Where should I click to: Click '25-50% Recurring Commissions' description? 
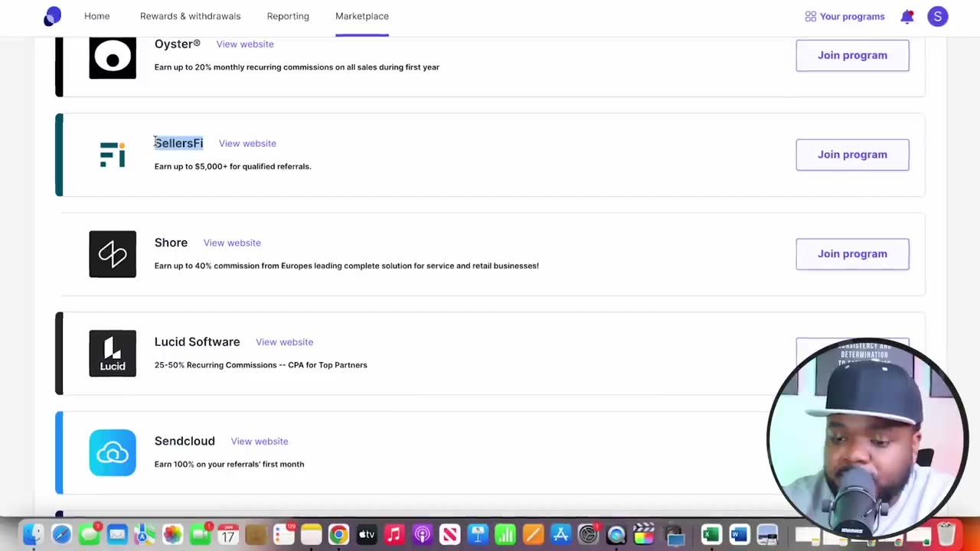pyautogui.click(x=260, y=365)
